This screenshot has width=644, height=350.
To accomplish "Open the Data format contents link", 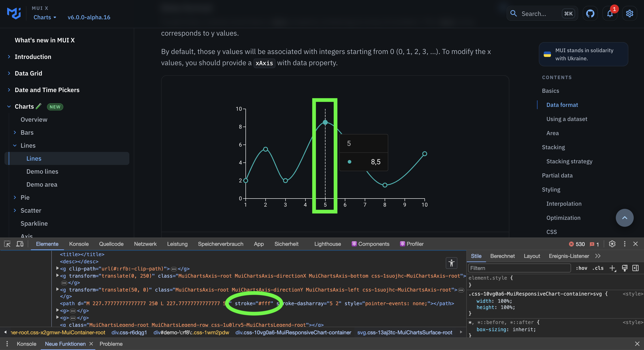I will pyautogui.click(x=562, y=105).
